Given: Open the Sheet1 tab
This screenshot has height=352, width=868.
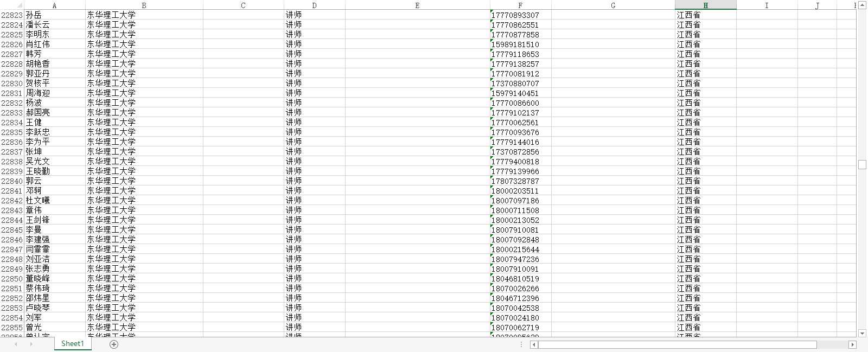Looking at the screenshot, I should click(x=73, y=344).
